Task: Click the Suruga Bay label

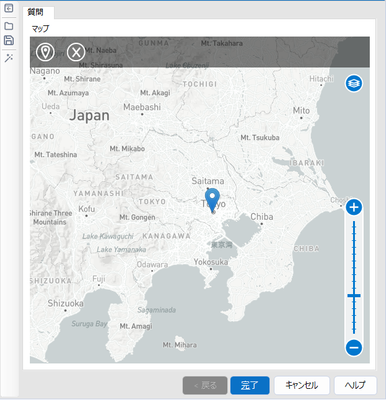Action: click(89, 324)
